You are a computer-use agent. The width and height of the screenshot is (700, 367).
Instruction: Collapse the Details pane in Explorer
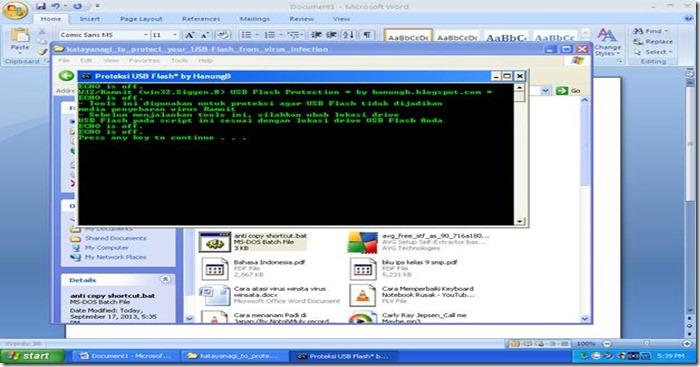tap(165, 279)
